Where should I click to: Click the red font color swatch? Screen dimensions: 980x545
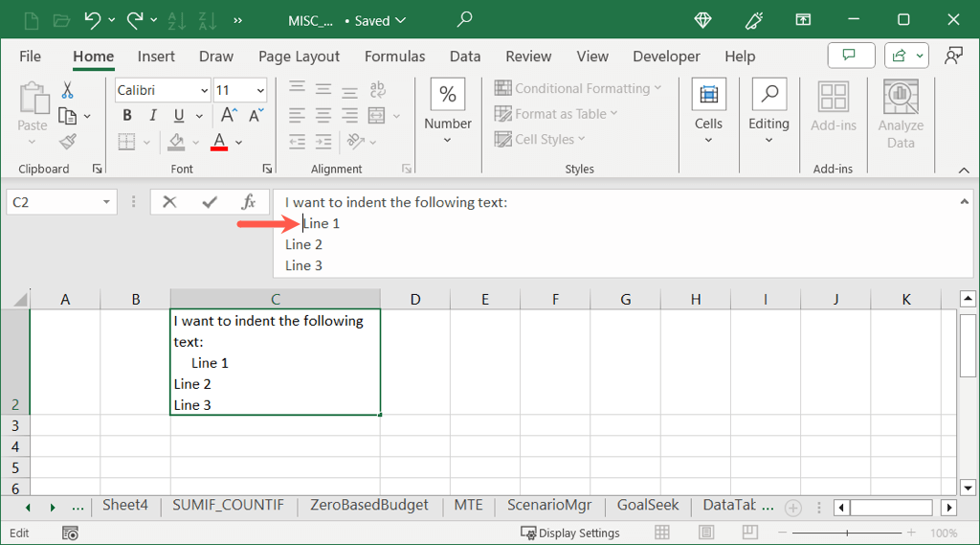pos(219,142)
